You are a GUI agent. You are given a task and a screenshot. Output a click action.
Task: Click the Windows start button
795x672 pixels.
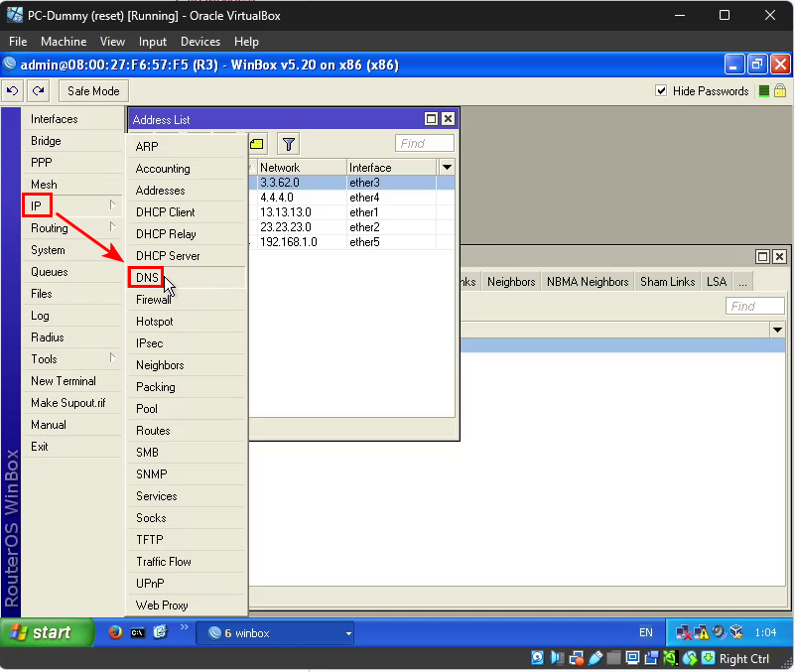[x=48, y=632]
